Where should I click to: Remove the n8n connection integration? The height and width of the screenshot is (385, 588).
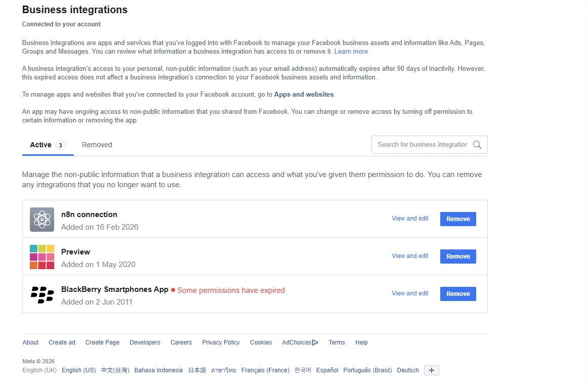click(x=458, y=219)
